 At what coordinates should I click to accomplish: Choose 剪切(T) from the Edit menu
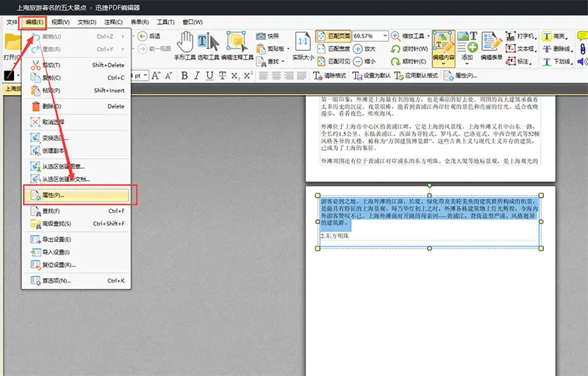(x=76, y=65)
